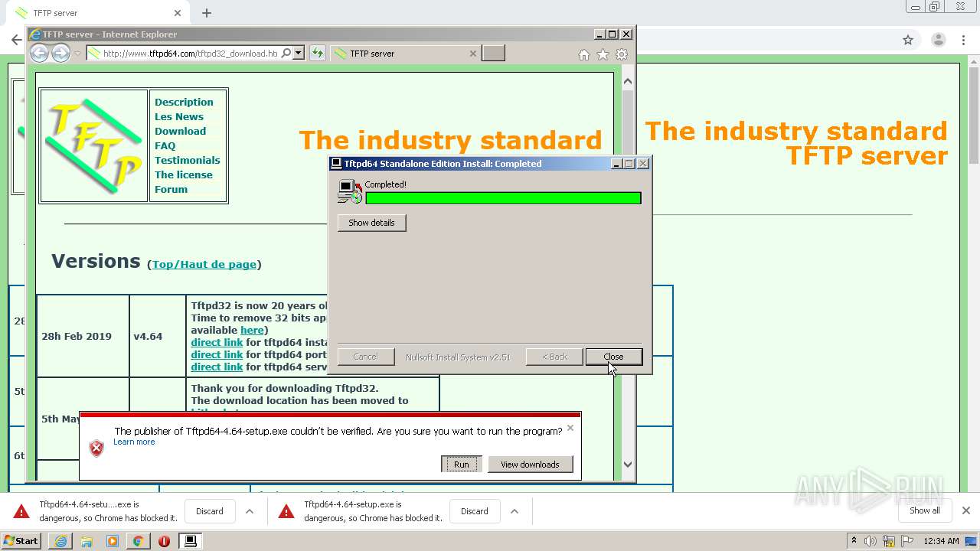Click the TFTP logo image
This screenshot has width=980, height=551.
pos(93,145)
